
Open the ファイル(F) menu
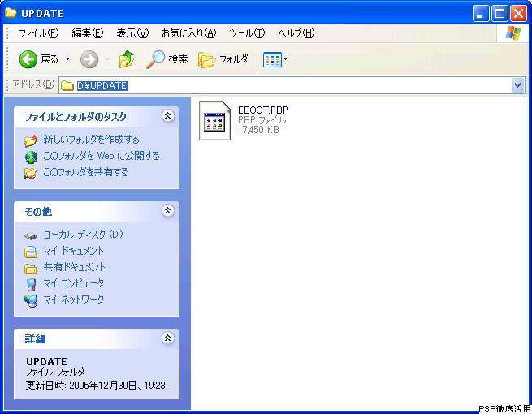coord(38,33)
